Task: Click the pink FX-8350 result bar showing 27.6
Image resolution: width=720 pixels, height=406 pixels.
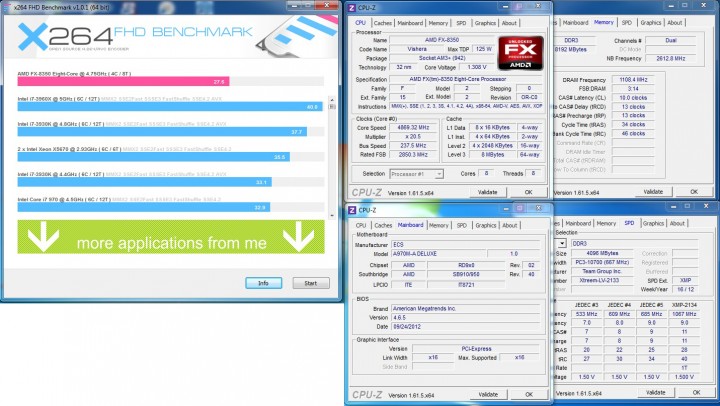Action: [x=123, y=82]
